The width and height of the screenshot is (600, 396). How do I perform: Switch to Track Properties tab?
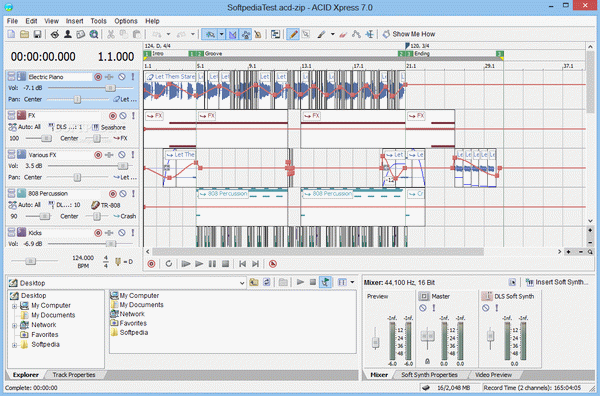(74, 375)
